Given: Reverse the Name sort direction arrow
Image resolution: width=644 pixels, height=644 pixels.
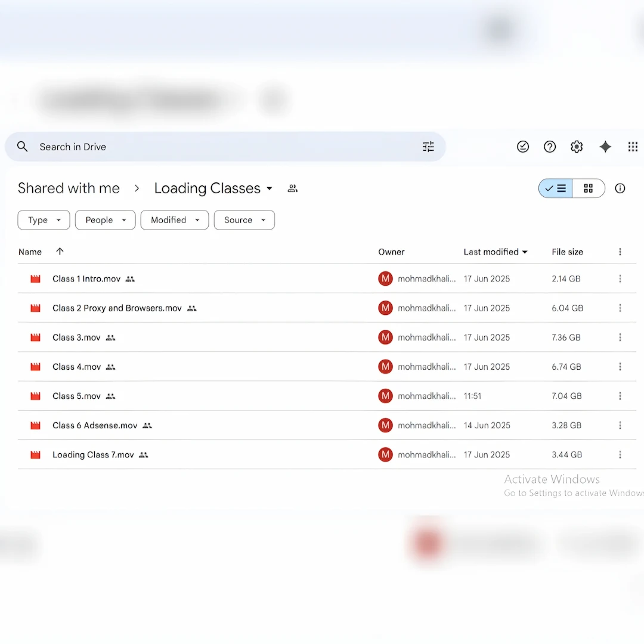Looking at the screenshot, I should tap(60, 252).
